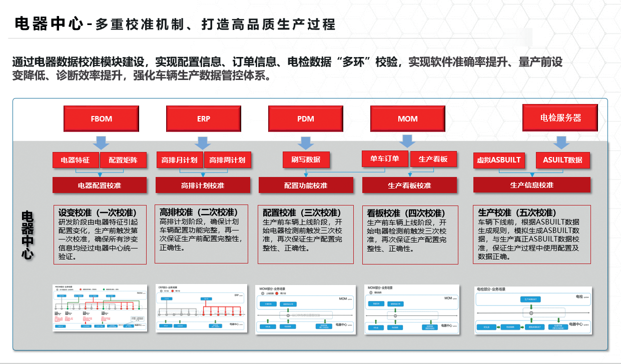Select the 刷写数据 box
Viewport: 621px width, 364px height.
pos(305,159)
